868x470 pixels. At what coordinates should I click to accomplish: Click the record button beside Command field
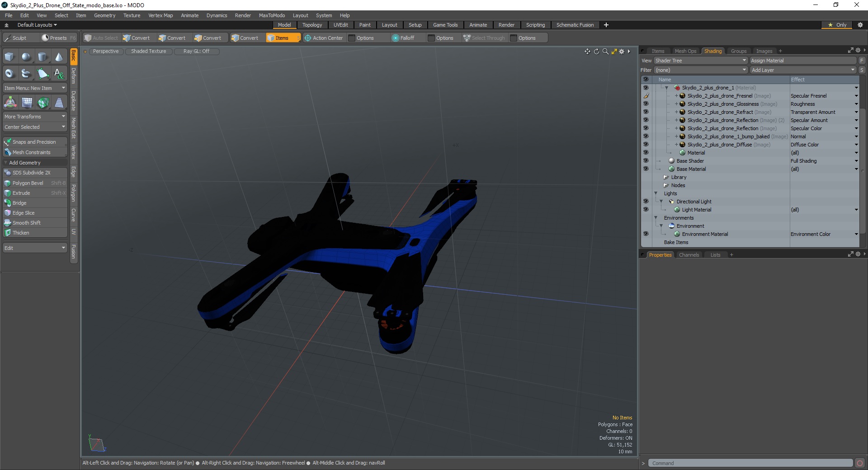860,463
